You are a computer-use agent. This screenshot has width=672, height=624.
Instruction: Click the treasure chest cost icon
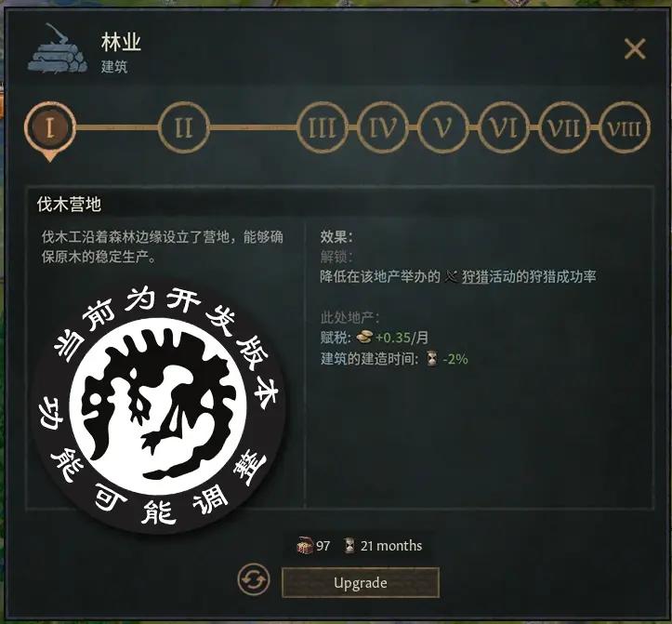(305, 546)
